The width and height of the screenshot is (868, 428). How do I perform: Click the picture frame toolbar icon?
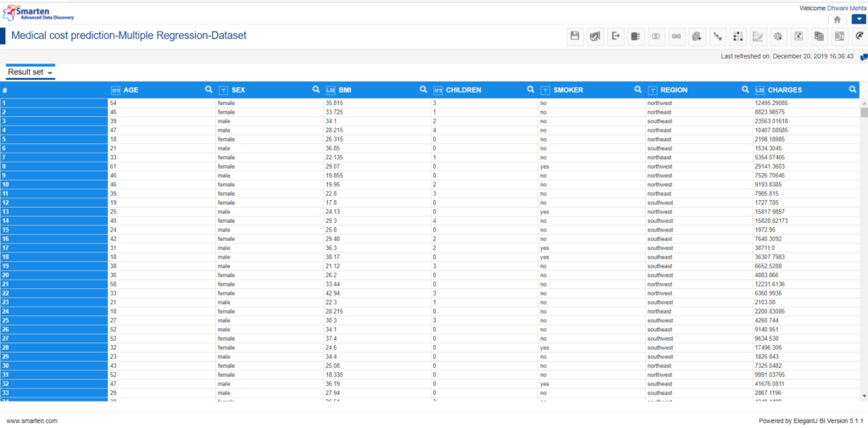coord(798,36)
